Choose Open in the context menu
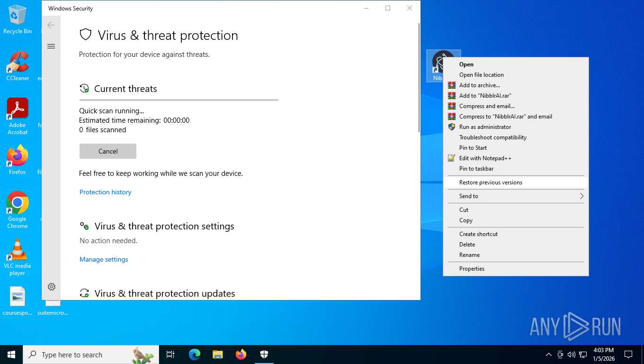Screen dimensions: 644x364 pos(516,64)
